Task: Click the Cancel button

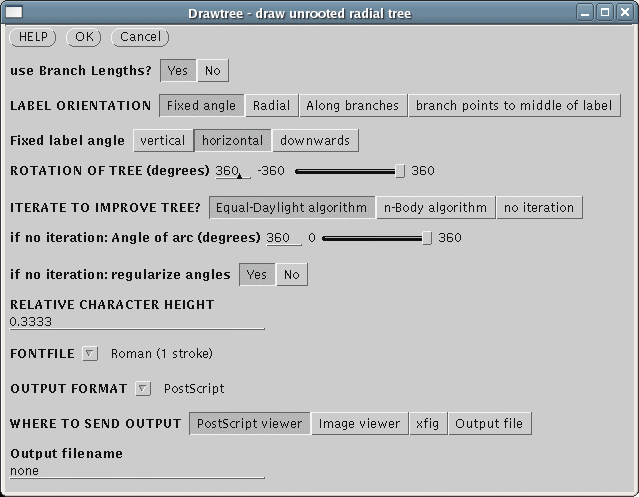Action: [x=140, y=37]
